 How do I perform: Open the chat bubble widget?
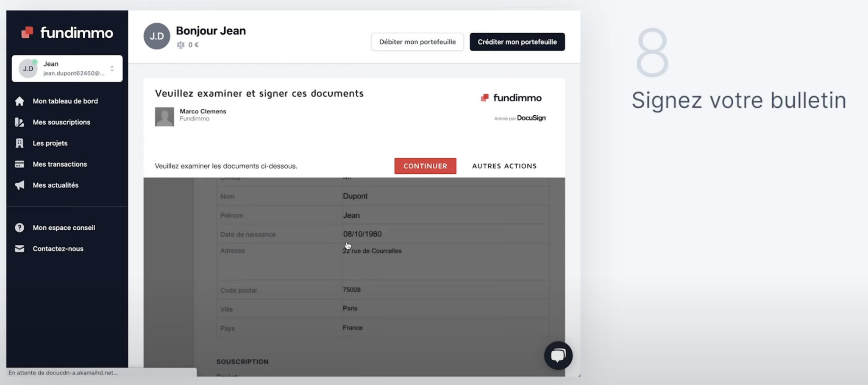[x=558, y=355]
